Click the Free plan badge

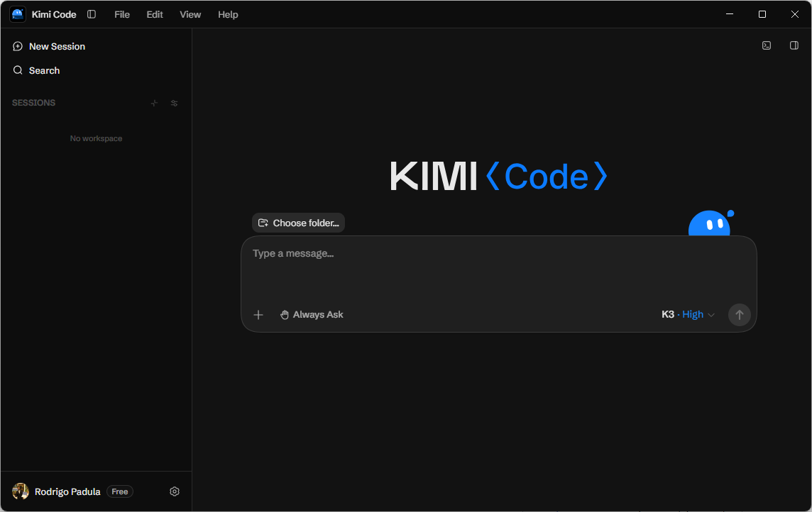tap(120, 492)
